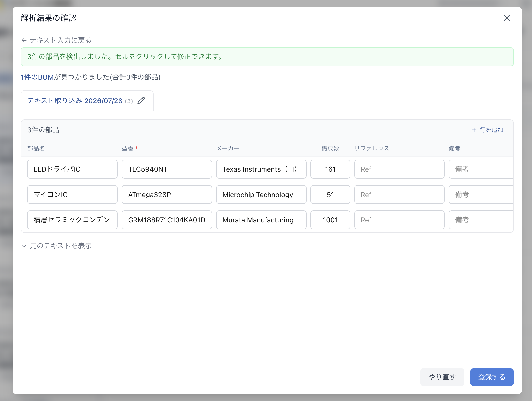Go back via テキスト入力に戻る link
The height and width of the screenshot is (401, 532).
coord(56,40)
